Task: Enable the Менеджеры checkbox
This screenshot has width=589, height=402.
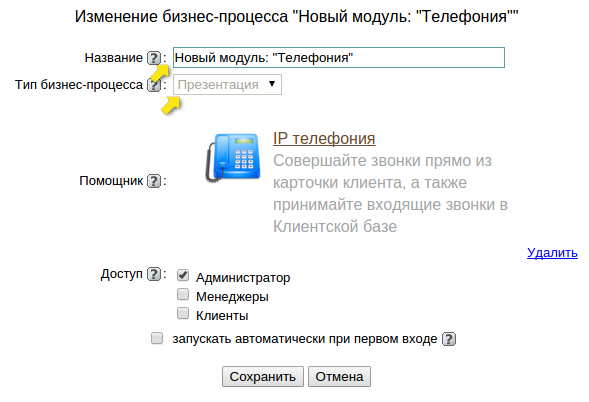Action: click(x=183, y=294)
